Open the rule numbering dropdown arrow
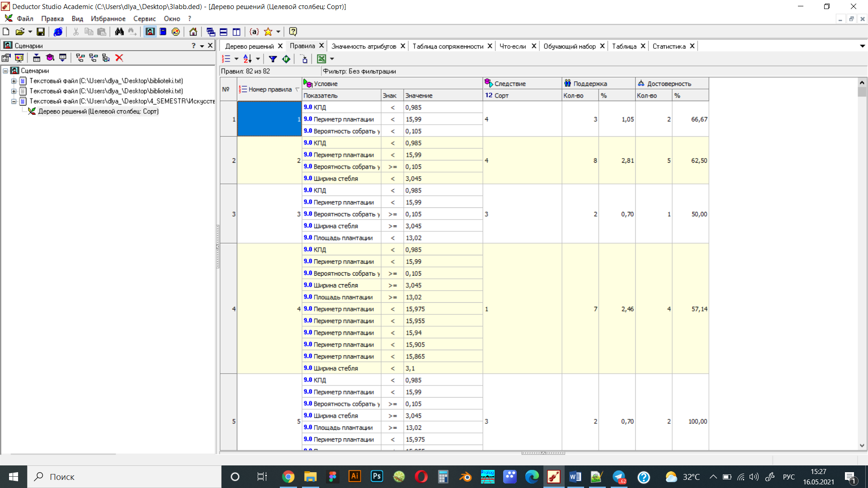The height and width of the screenshot is (488, 868). click(236, 59)
